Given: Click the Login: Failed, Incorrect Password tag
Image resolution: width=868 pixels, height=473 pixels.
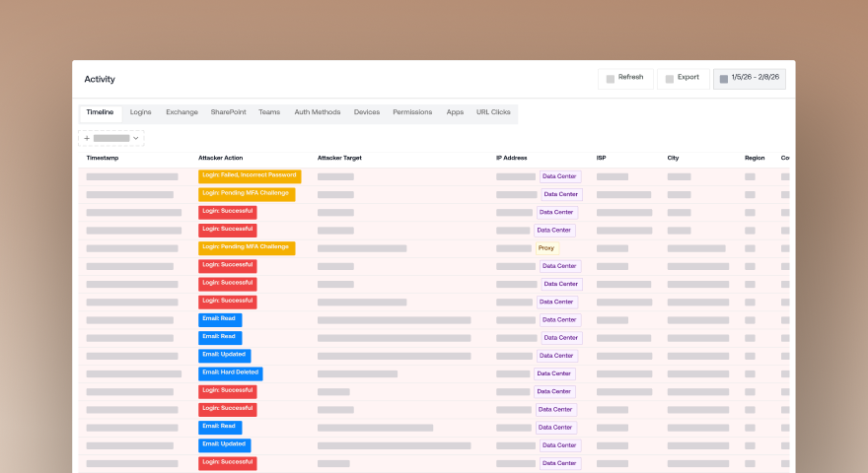Looking at the screenshot, I should click(250, 176).
